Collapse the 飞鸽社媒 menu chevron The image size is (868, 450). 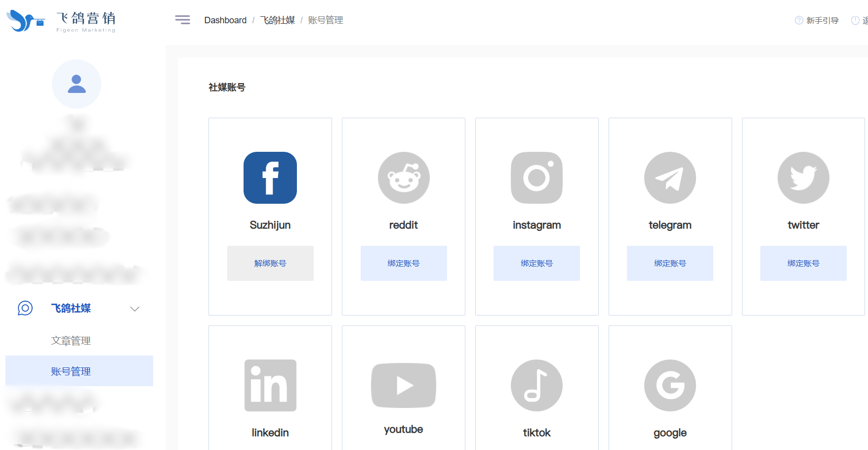coord(135,309)
